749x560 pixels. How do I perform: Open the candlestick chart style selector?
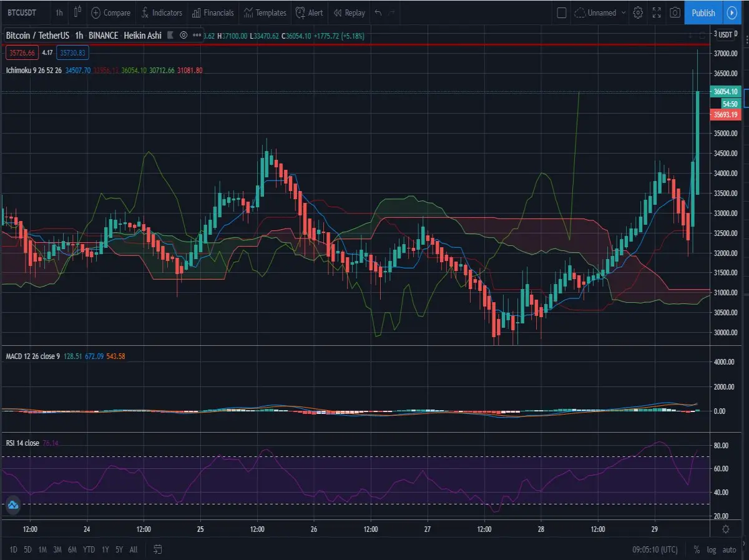(x=77, y=12)
